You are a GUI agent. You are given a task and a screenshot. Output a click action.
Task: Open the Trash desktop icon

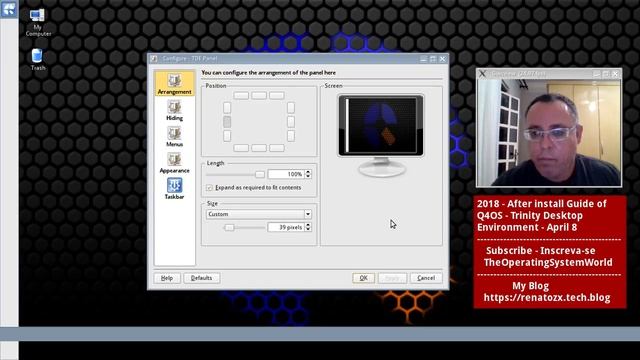pyautogui.click(x=37, y=60)
